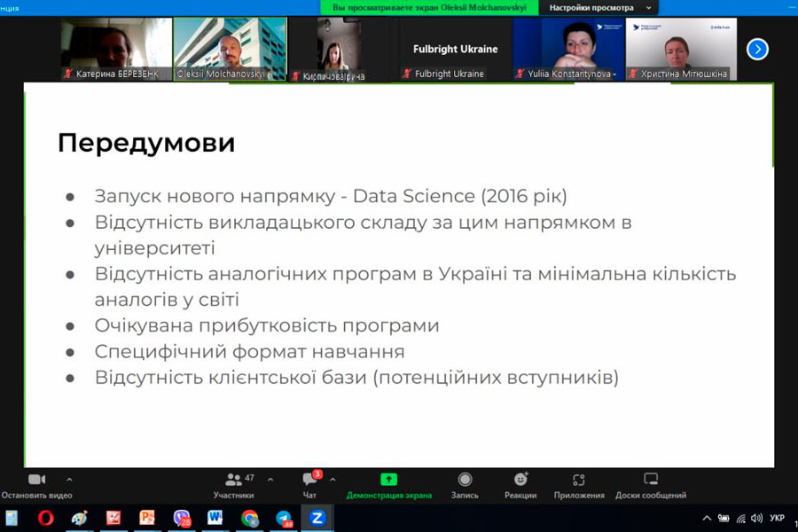Expand video options arrow next to camera
The image size is (798, 532).
(69, 480)
